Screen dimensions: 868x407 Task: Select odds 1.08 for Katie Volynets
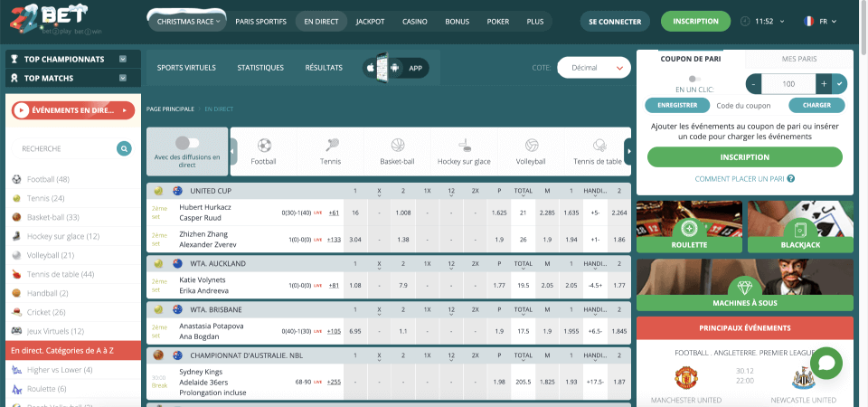coord(354,285)
